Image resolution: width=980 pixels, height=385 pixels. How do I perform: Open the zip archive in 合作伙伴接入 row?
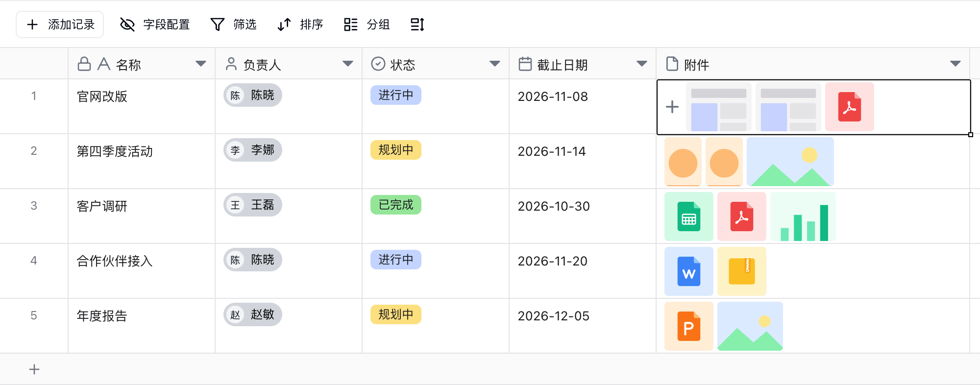tap(742, 271)
